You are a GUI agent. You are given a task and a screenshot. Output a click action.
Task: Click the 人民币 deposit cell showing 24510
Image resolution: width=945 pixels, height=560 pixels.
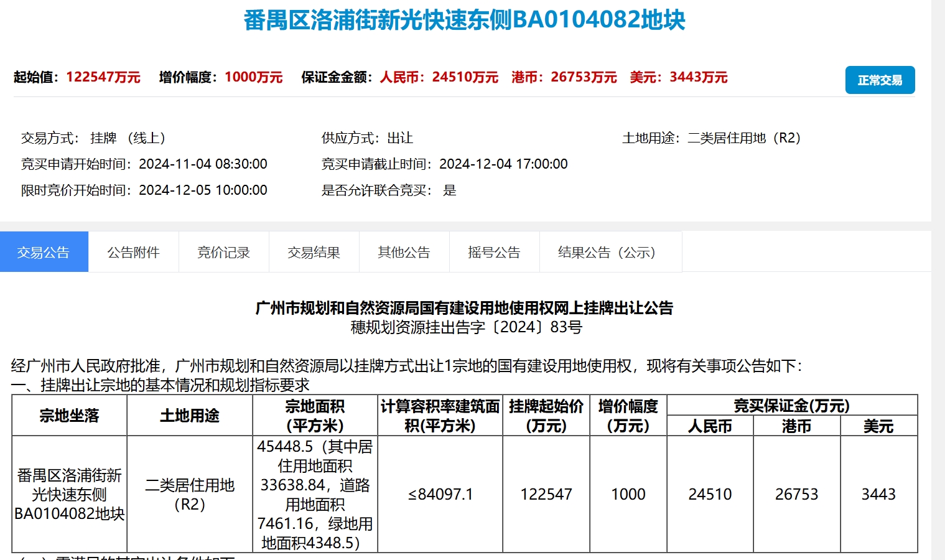(710, 494)
